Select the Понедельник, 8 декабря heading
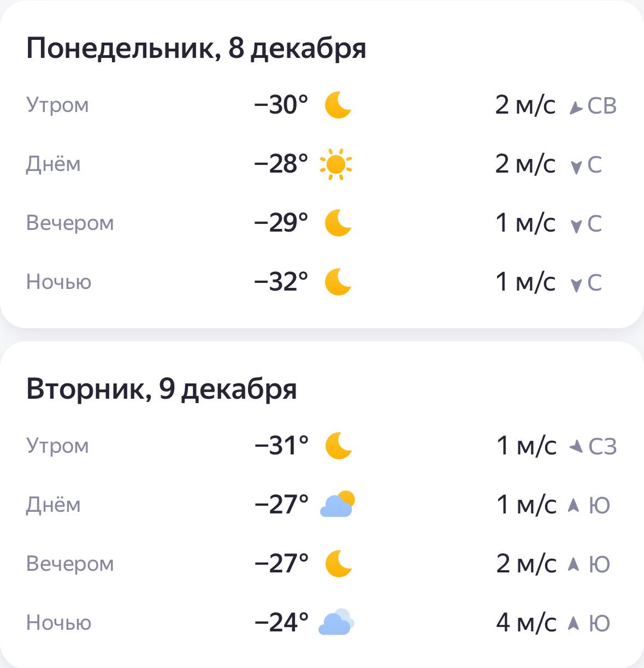The height and width of the screenshot is (668, 644). click(196, 48)
